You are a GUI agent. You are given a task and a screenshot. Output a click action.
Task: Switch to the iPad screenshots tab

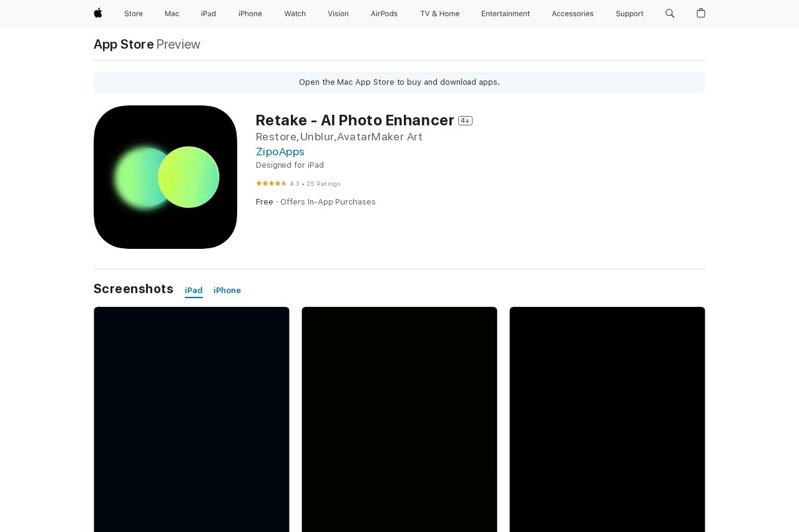click(x=194, y=291)
